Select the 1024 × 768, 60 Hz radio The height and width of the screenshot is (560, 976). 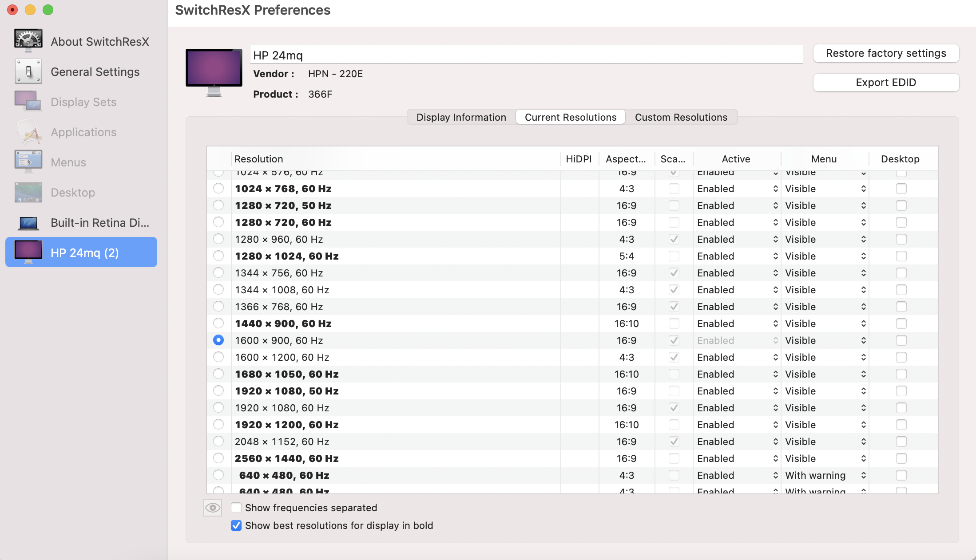218,189
